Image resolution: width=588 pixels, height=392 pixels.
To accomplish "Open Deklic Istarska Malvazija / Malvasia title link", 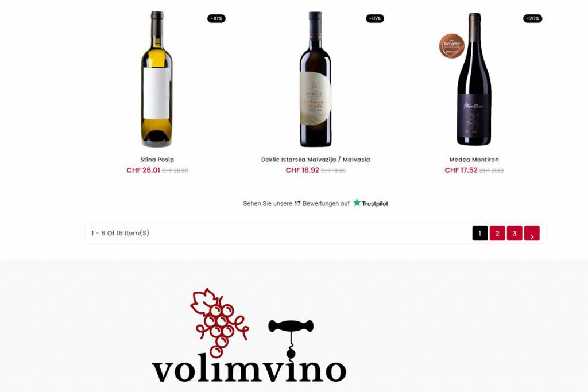I will 315,160.
